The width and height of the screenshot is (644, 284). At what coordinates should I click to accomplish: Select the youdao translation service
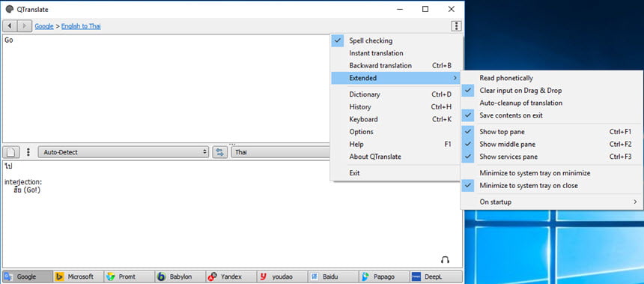click(282, 277)
